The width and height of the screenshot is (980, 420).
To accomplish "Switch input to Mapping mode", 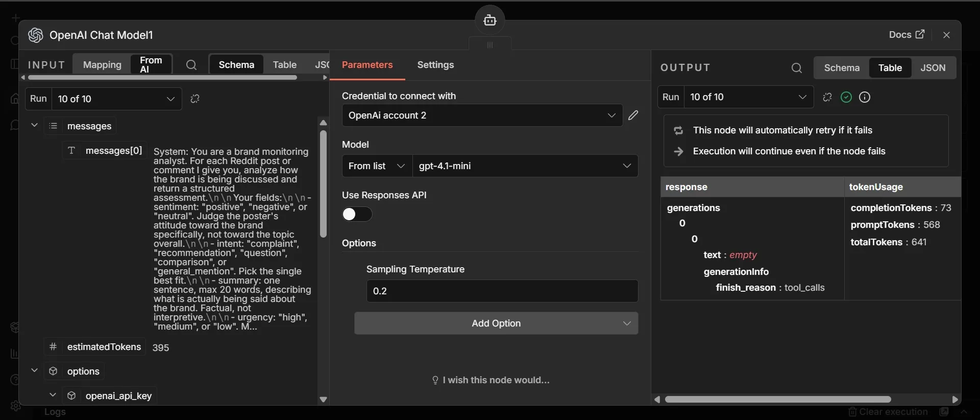I will [x=102, y=65].
